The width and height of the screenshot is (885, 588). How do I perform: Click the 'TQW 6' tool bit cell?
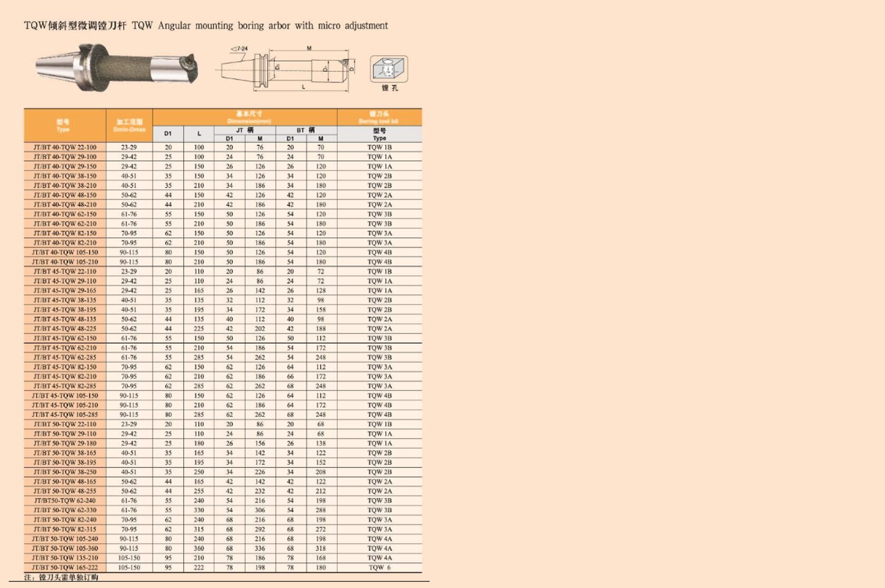point(379,567)
